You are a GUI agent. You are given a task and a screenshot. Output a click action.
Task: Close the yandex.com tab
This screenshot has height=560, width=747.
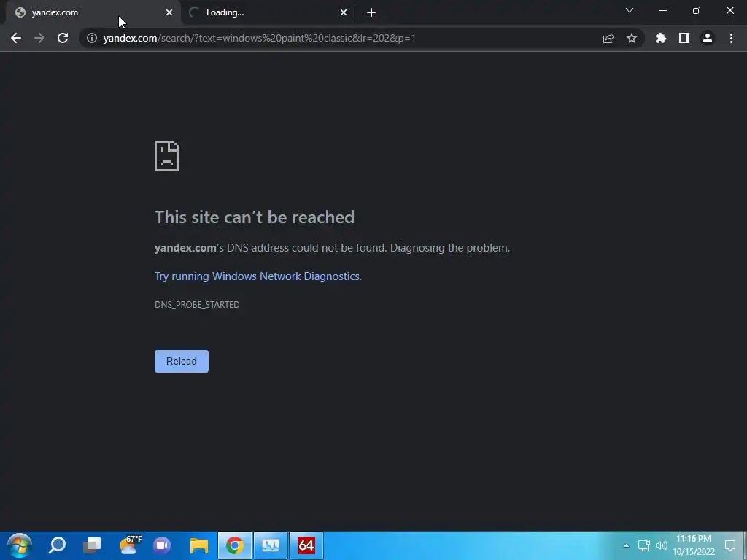point(169,12)
